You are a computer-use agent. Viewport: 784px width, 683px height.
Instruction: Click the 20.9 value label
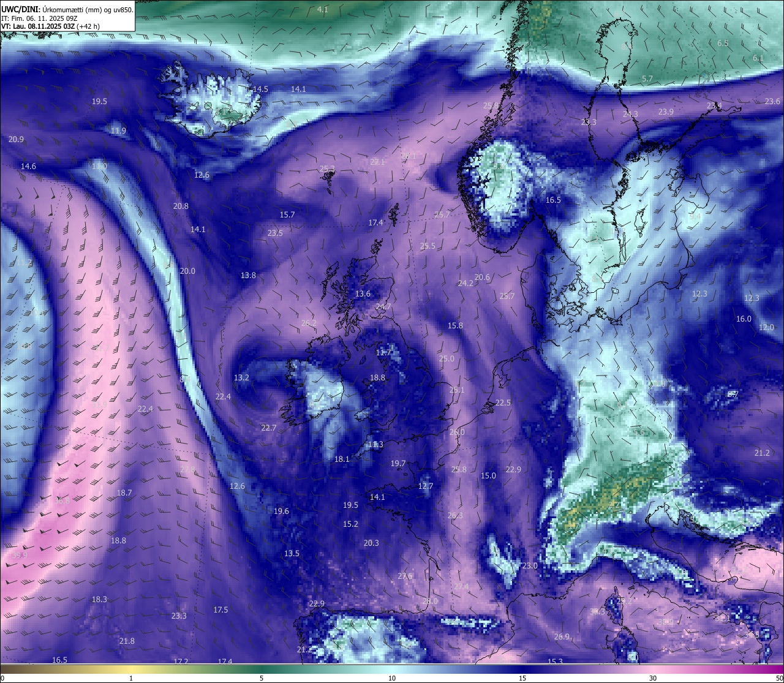[17, 140]
